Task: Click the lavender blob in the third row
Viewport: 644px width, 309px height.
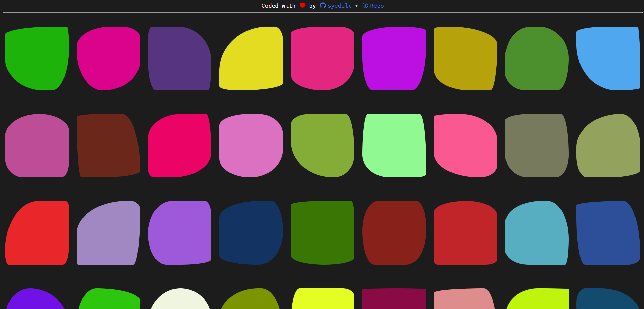Action: coord(109,233)
